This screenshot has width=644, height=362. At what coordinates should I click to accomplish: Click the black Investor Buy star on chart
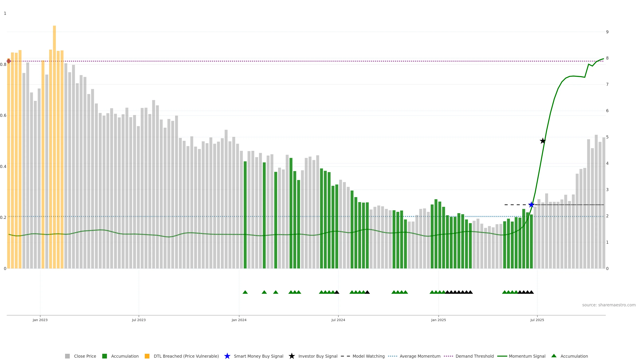pyautogui.click(x=543, y=141)
